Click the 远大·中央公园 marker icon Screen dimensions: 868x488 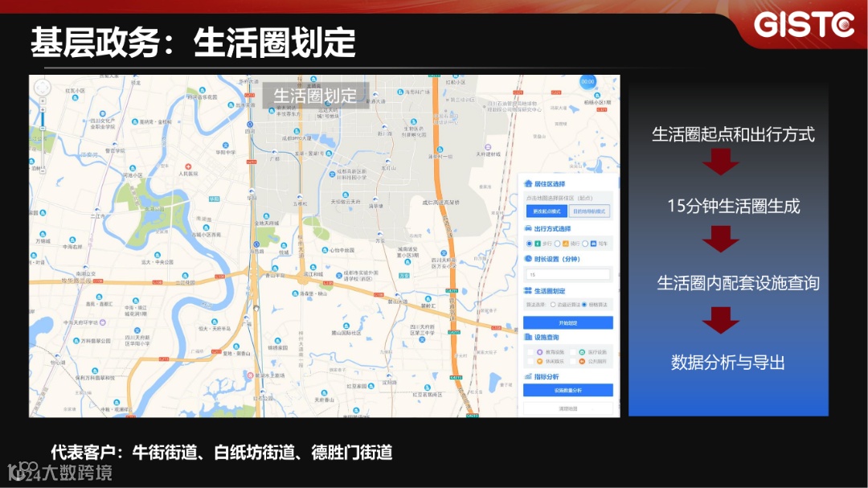(158, 256)
